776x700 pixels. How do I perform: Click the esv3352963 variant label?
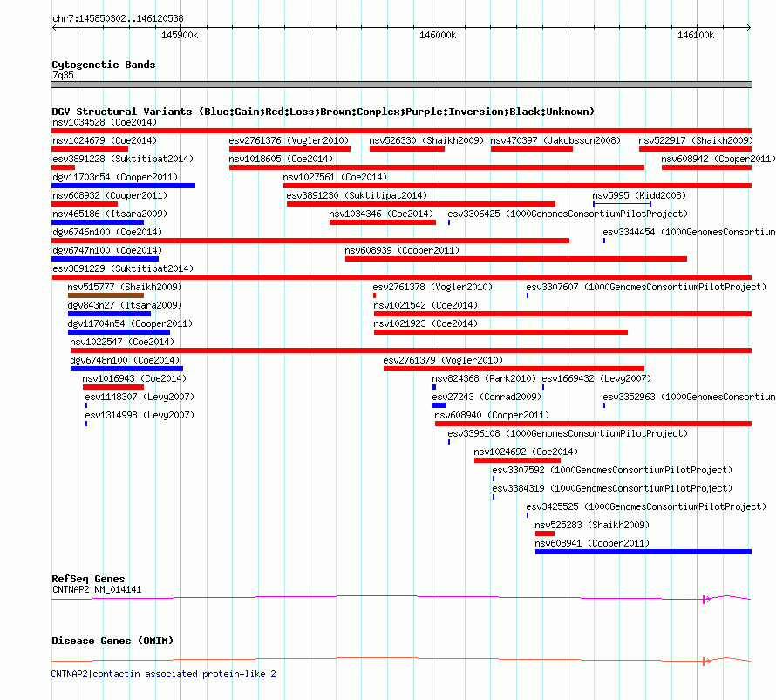click(x=689, y=397)
